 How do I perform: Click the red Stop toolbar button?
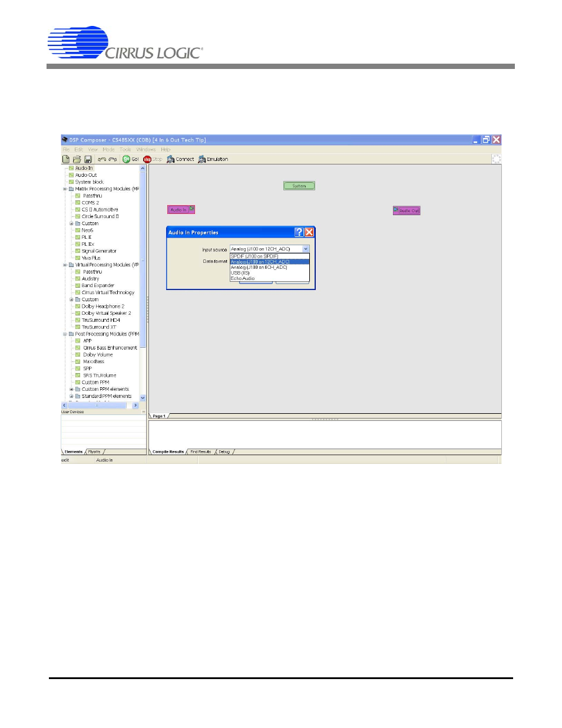tap(153, 159)
